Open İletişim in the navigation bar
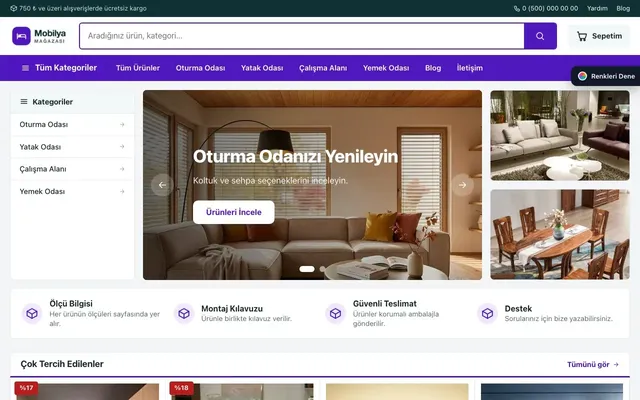Image resolution: width=640 pixels, height=400 pixels. coord(470,68)
